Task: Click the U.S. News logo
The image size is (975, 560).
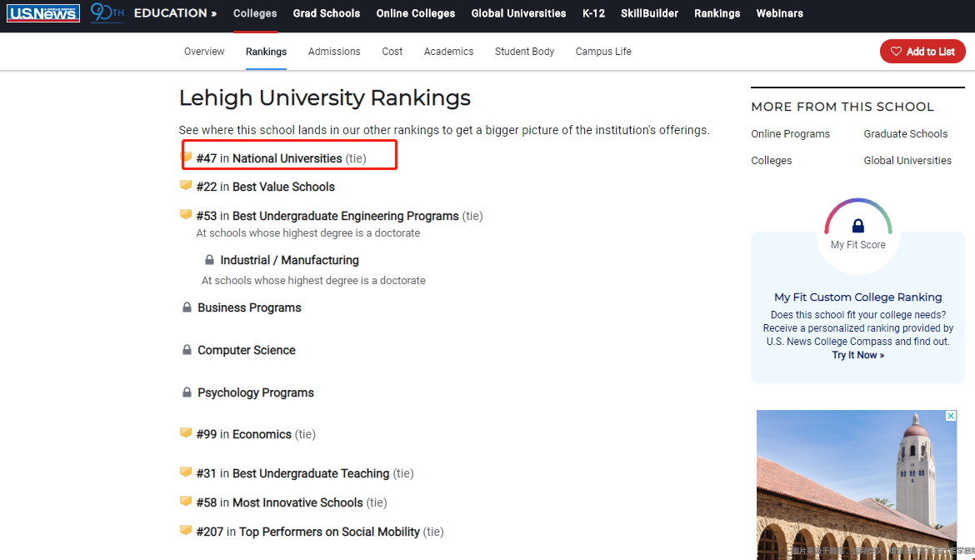Action: coord(43,13)
